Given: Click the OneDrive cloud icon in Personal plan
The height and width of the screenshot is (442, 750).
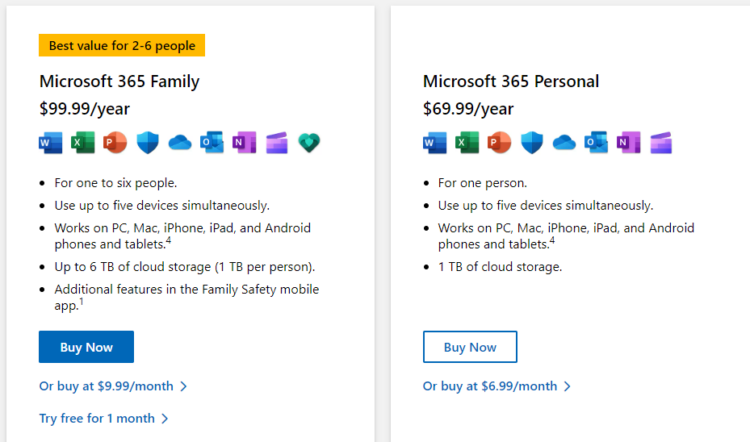Looking at the screenshot, I should [564, 143].
